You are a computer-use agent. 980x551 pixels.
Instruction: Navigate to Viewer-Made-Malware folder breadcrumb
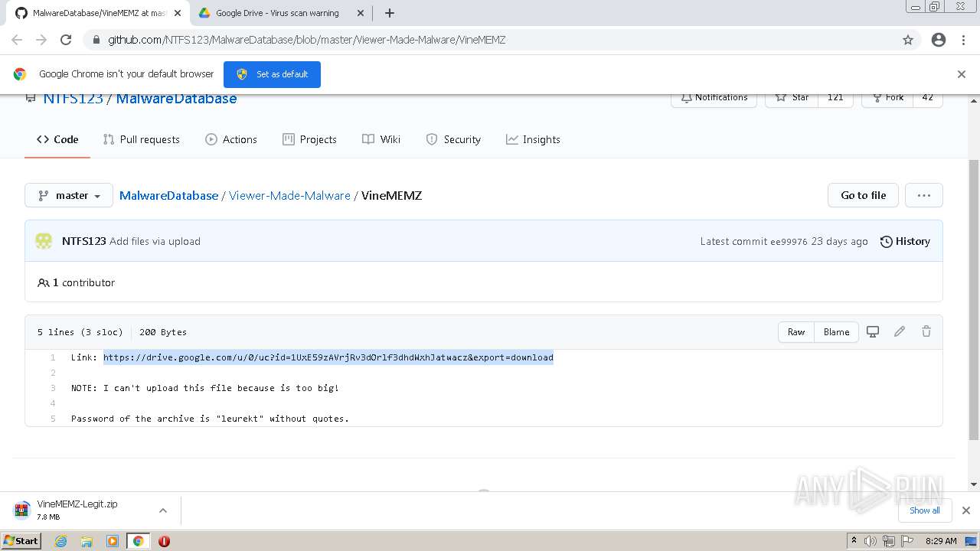tap(289, 195)
